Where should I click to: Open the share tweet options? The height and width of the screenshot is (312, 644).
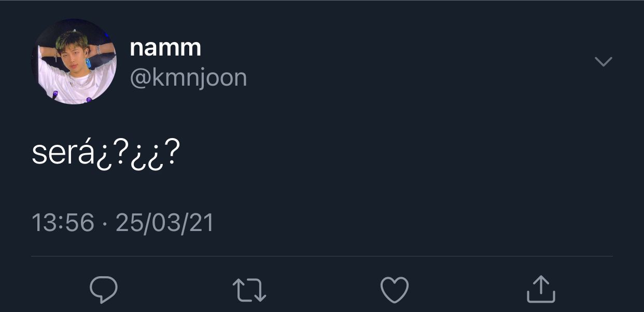click(x=541, y=289)
